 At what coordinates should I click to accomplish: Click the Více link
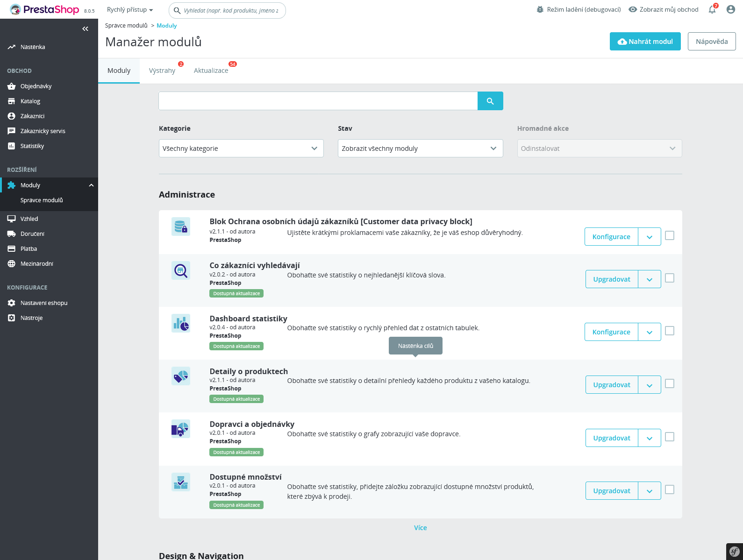(x=420, y=528)
